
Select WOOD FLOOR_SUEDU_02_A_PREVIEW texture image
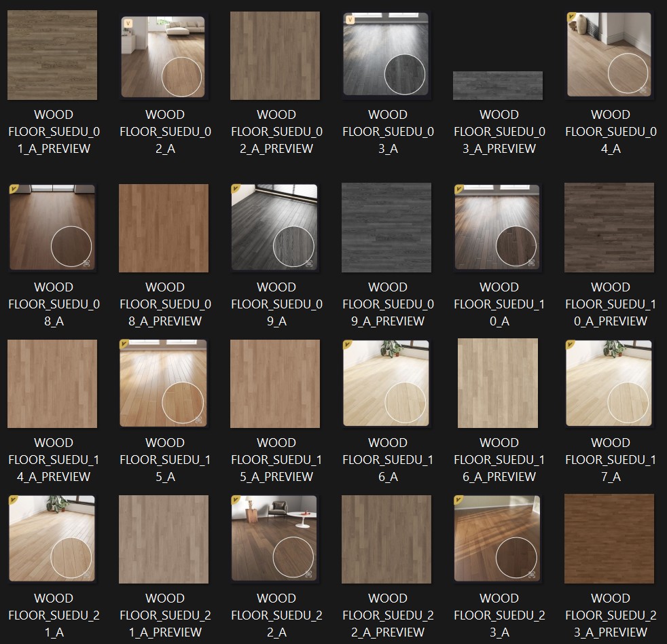click(x=275, y=56)
